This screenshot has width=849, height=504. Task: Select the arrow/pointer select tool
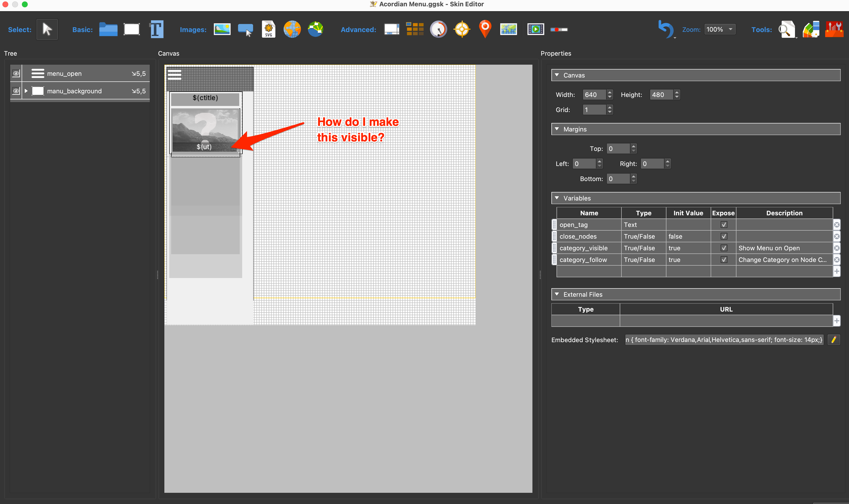point(47,29)
